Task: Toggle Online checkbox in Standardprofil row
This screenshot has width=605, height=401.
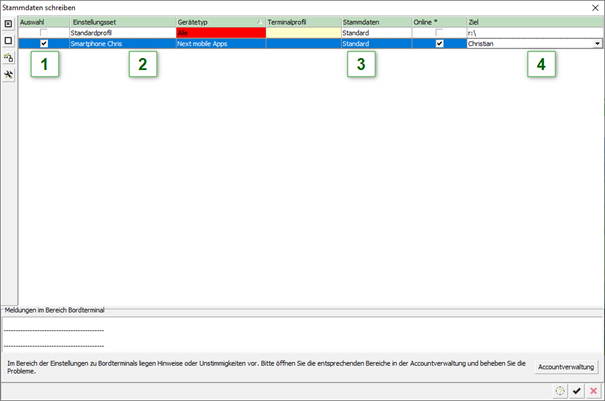Action: [x=439, y=33]
